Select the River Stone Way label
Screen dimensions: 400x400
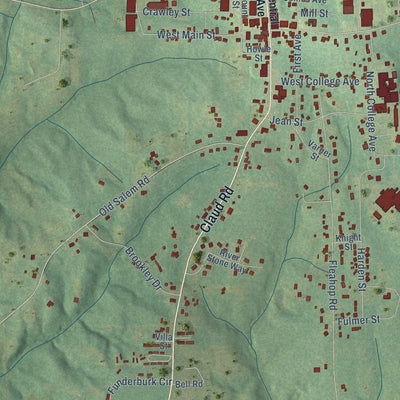click(x=227, y=261)
